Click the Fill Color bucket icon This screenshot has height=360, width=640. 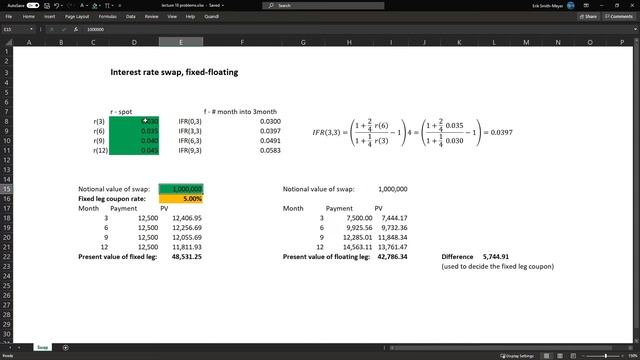pyautogui.click(x=95, y=6)
